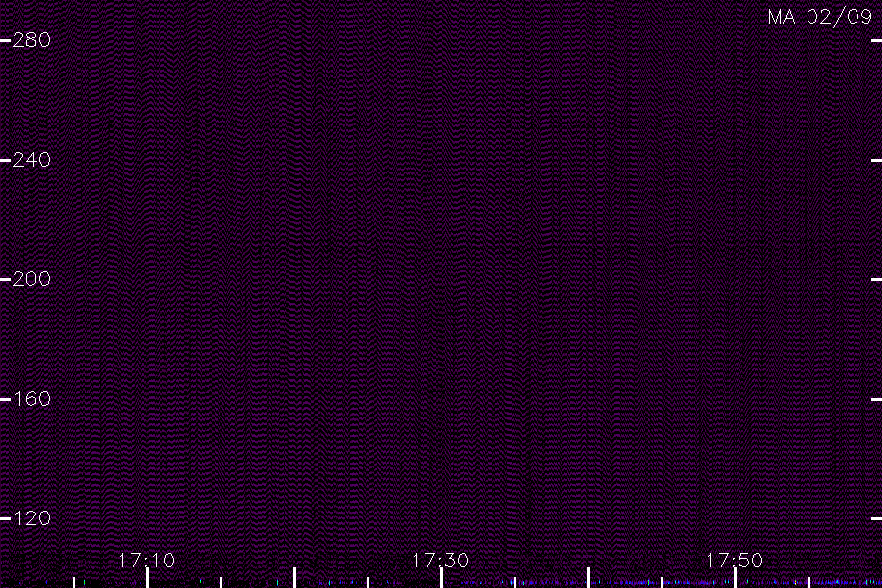Viewport: 882px width, 588px height.
Task: Click the tick mark beneath 17:10
Action: pos(147,578)
